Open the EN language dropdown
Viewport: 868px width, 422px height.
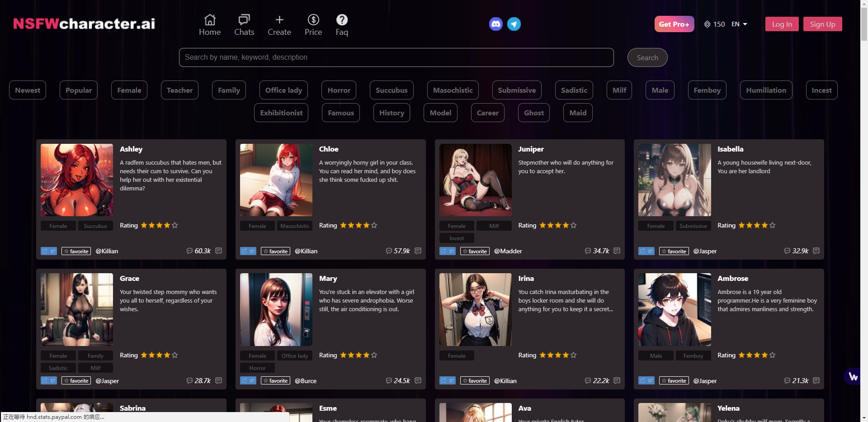tap(739, 24)
